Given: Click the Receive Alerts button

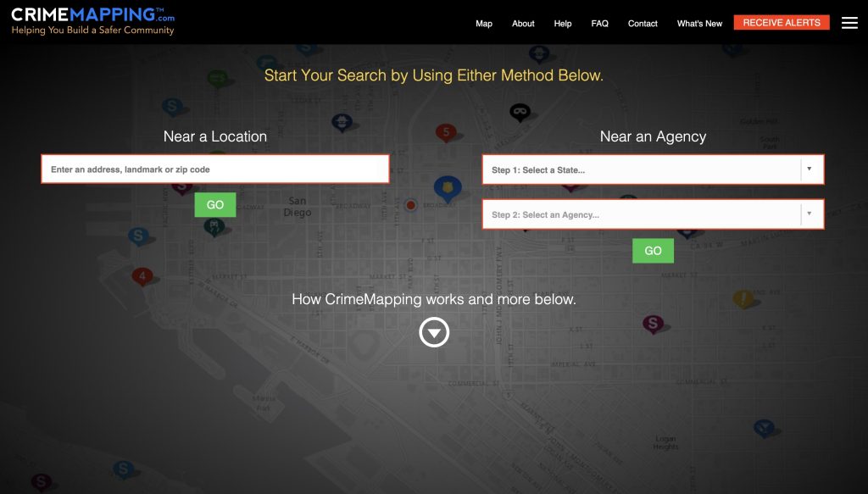Looking at the screenshot, I should pos(782,23).
